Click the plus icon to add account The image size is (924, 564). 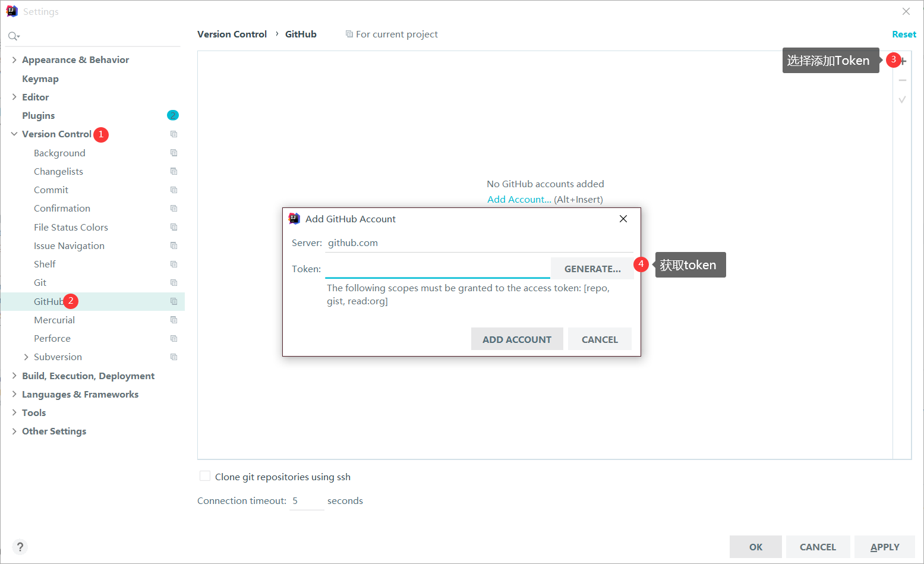click(903, 61)
